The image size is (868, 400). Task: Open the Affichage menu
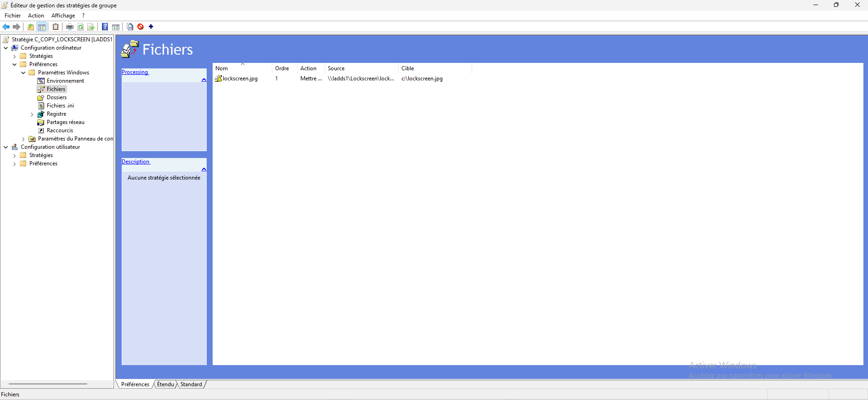click(x=63, y=16)
